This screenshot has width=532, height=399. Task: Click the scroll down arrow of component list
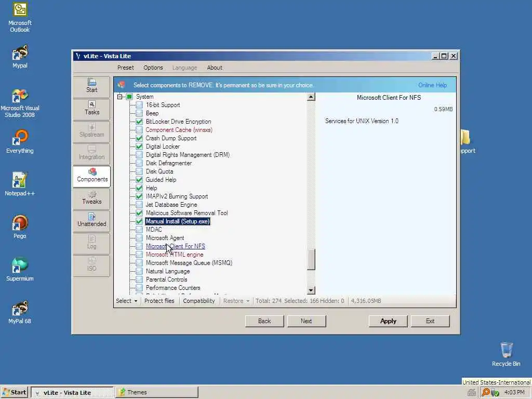311,290
